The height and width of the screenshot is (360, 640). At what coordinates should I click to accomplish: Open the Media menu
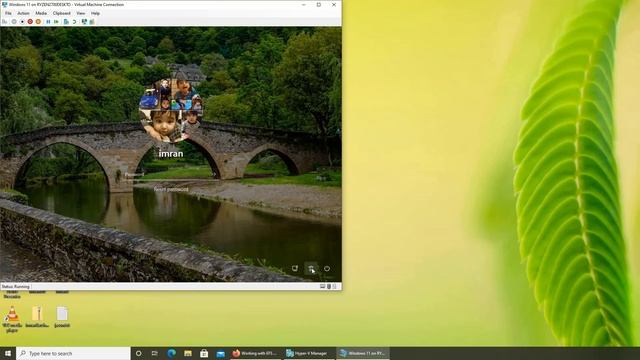tap(41, 13)
